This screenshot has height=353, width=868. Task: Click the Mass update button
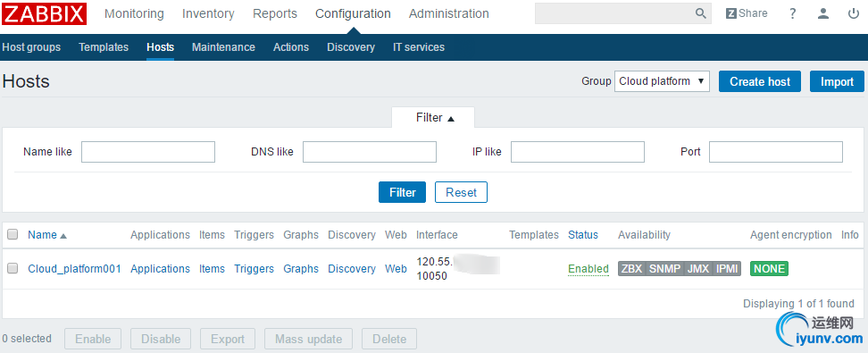pos(308,339)
